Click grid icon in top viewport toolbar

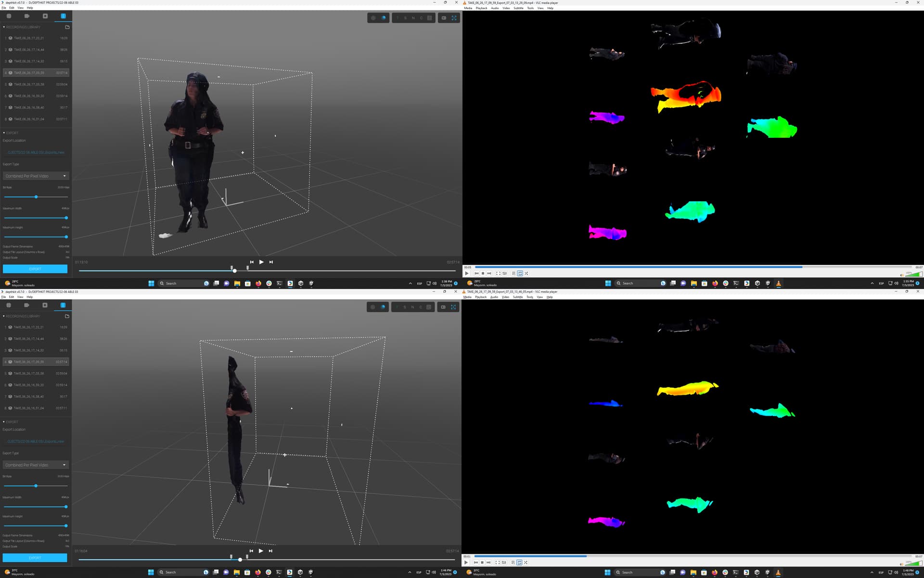tap(429, 18)
